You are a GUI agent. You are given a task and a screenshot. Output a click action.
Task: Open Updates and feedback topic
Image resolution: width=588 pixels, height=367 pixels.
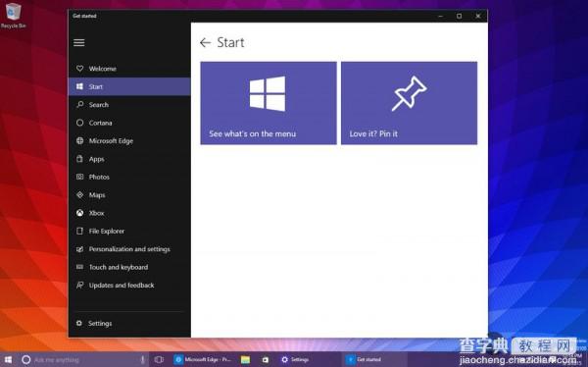tap(129, 285)
